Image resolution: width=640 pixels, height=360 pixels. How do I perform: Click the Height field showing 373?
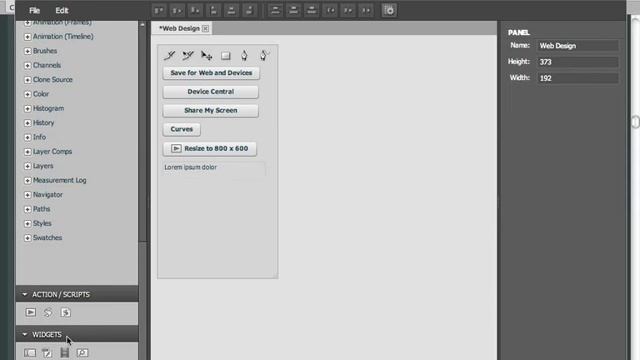coord(578,62)
